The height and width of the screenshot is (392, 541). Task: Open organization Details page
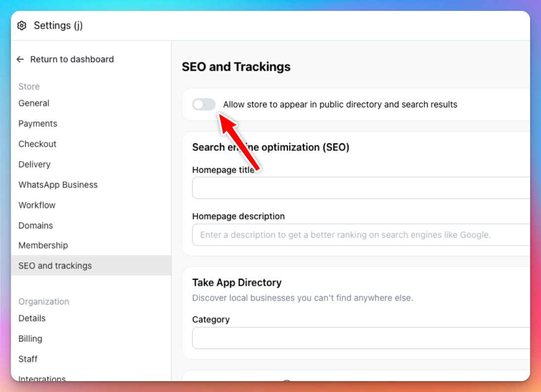point(32,318)
